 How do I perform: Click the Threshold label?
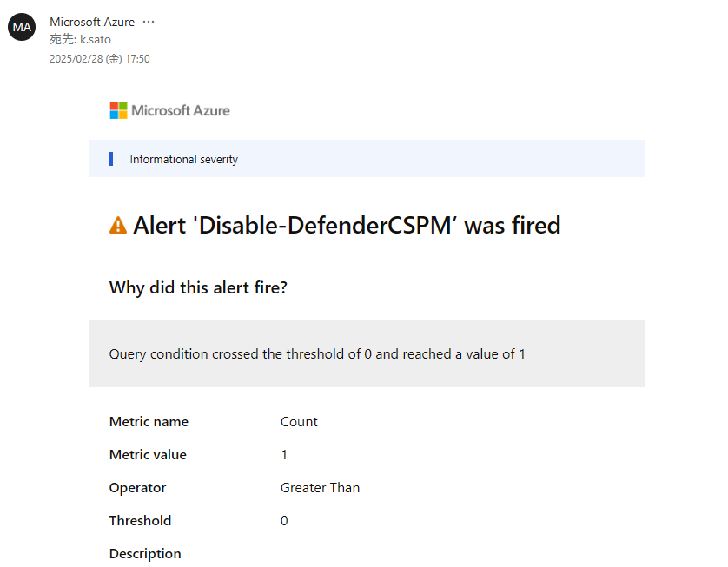point(140,521)
